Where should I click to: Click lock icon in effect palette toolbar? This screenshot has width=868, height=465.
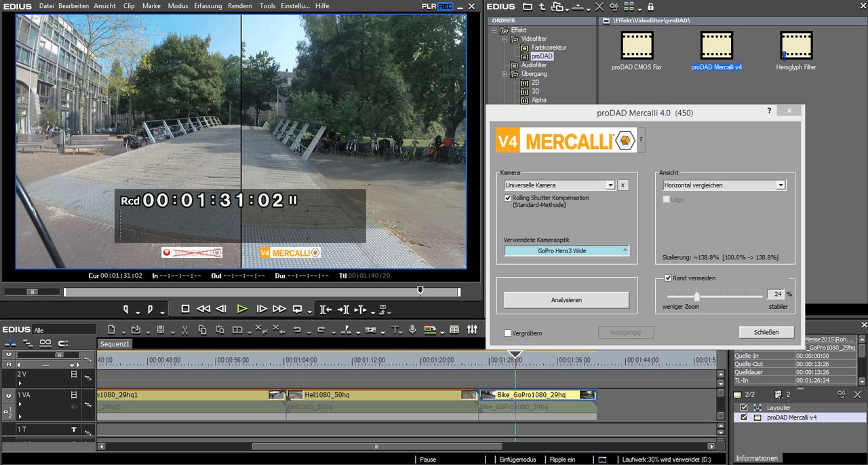651,7
